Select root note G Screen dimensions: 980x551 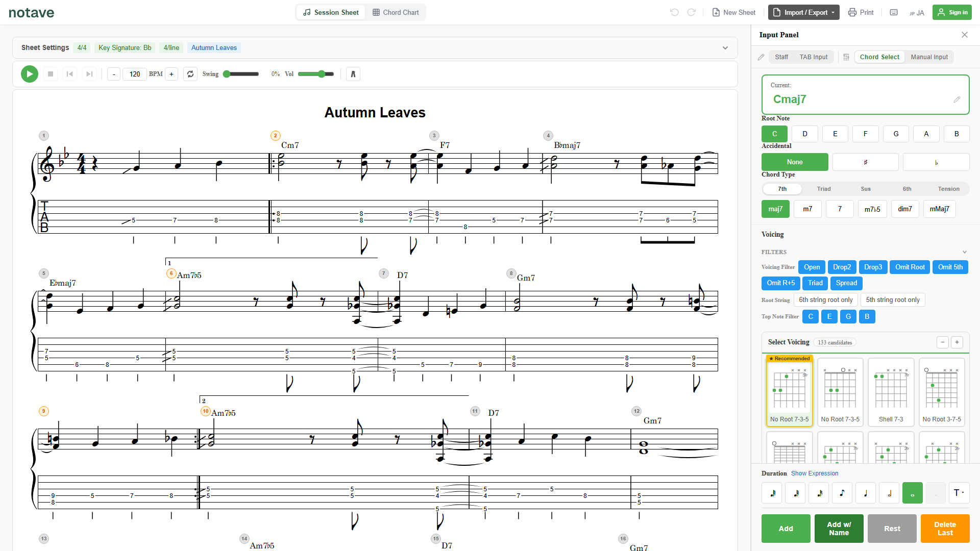tap(896, 134)
